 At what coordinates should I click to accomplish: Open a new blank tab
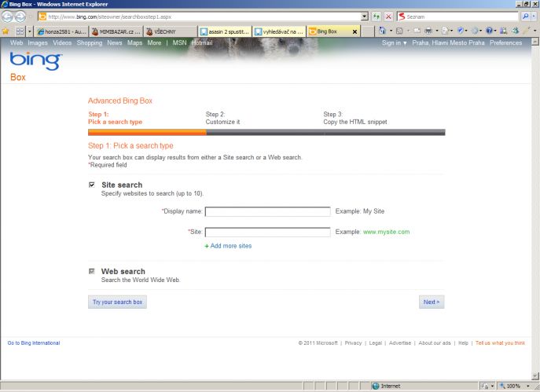368,31
